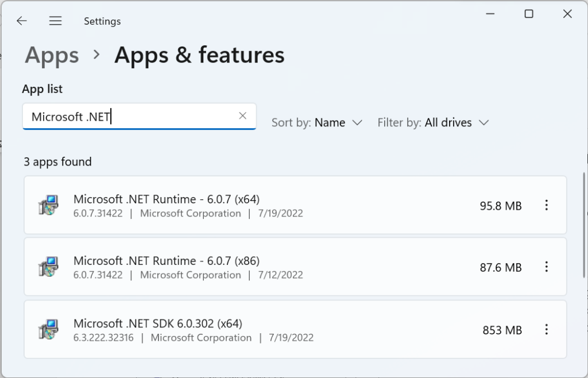Screen dimensions: 588x378
Task: Open options menu for .NET Runtime (x64)
Action: 546,205
